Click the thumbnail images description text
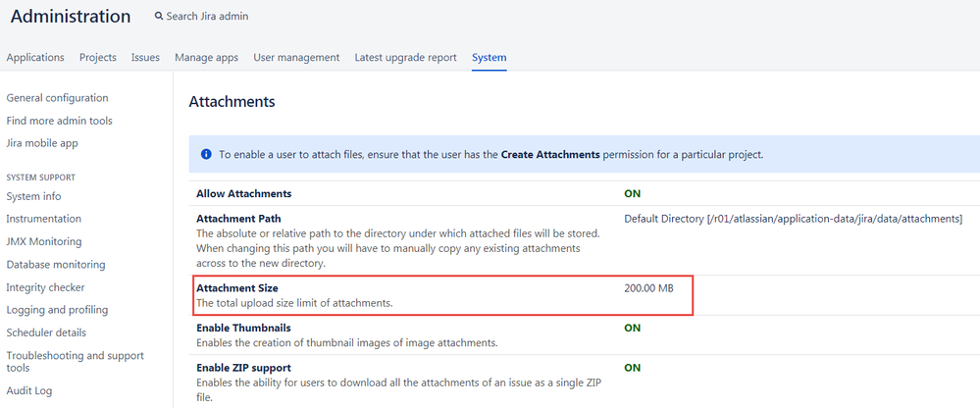Image resolution: width=980 pixels, height=408 pixels. pyautogui.click(x=347, y=342)
